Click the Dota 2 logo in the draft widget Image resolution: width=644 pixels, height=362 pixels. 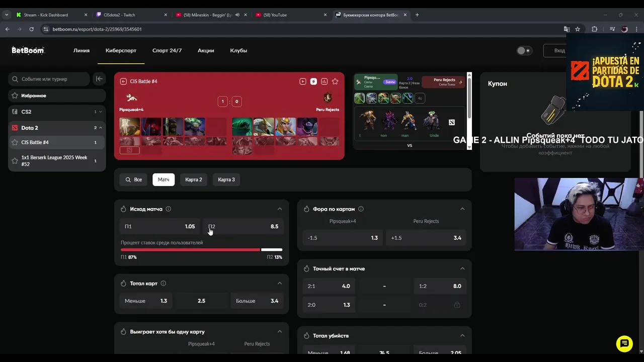click(x=452, y=123)
